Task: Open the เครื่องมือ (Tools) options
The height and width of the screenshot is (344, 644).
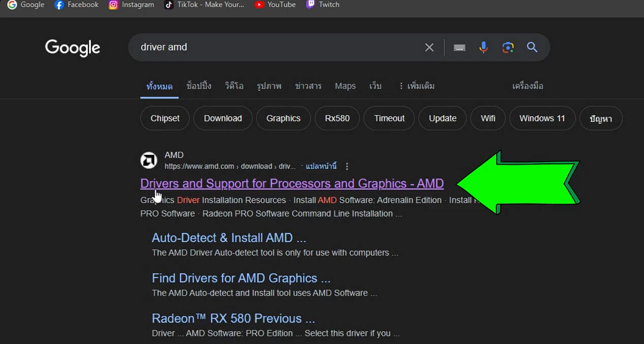Action: coord(528,86)
